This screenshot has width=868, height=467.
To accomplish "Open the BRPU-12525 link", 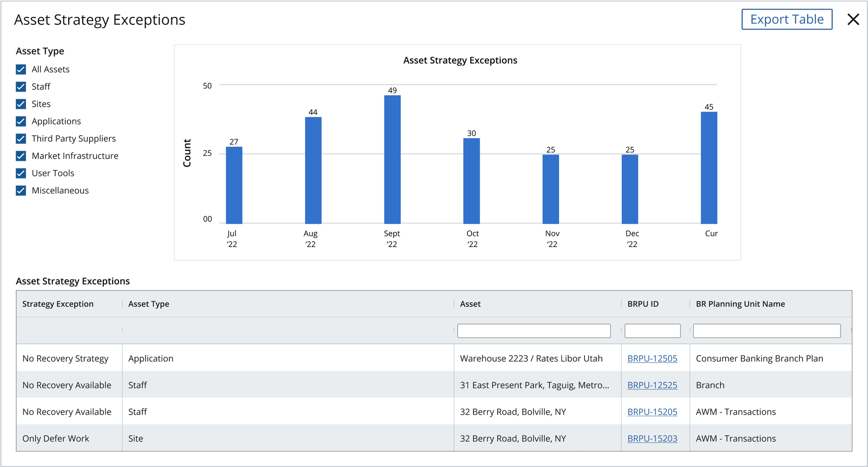I will pos(652,385).
